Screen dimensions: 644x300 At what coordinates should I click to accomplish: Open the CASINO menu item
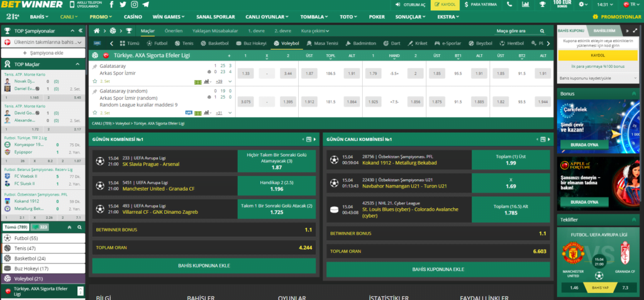pyautogui.click(x=133, y=17)
